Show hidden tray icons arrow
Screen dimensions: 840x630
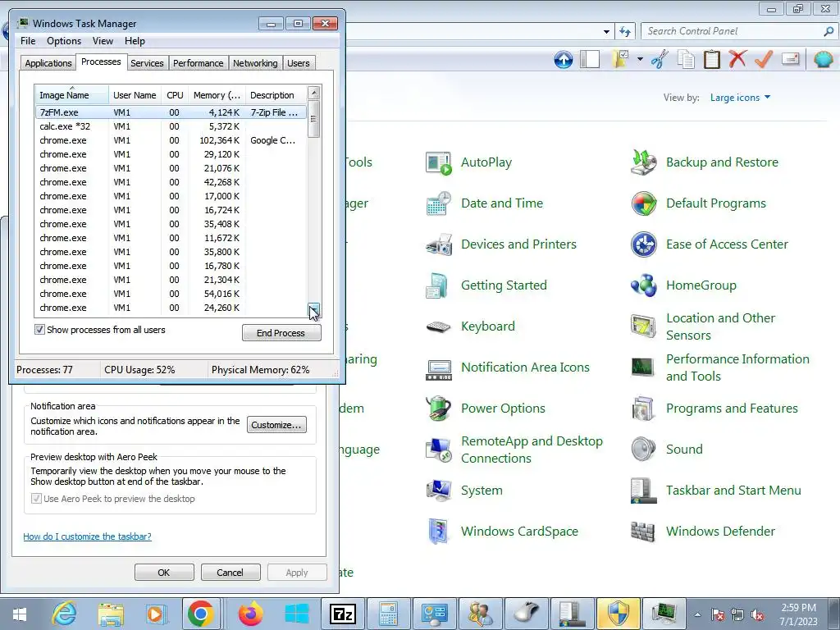pos(697,615)
